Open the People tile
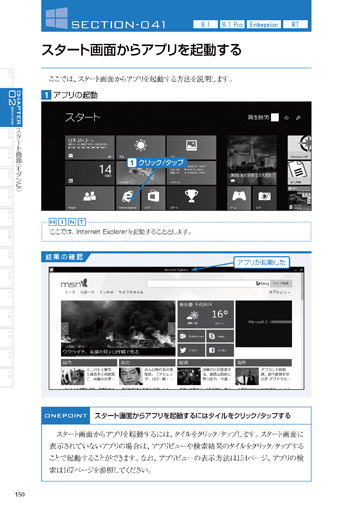The width and height of the screenshot is (360, 510). pos(90,198)
